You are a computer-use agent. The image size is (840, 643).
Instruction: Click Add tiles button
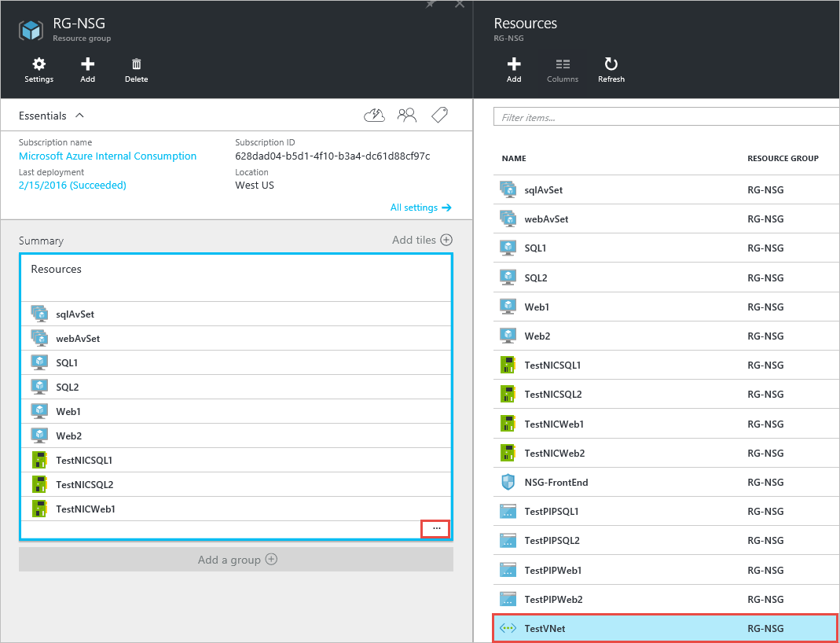[x=422, y=240]
